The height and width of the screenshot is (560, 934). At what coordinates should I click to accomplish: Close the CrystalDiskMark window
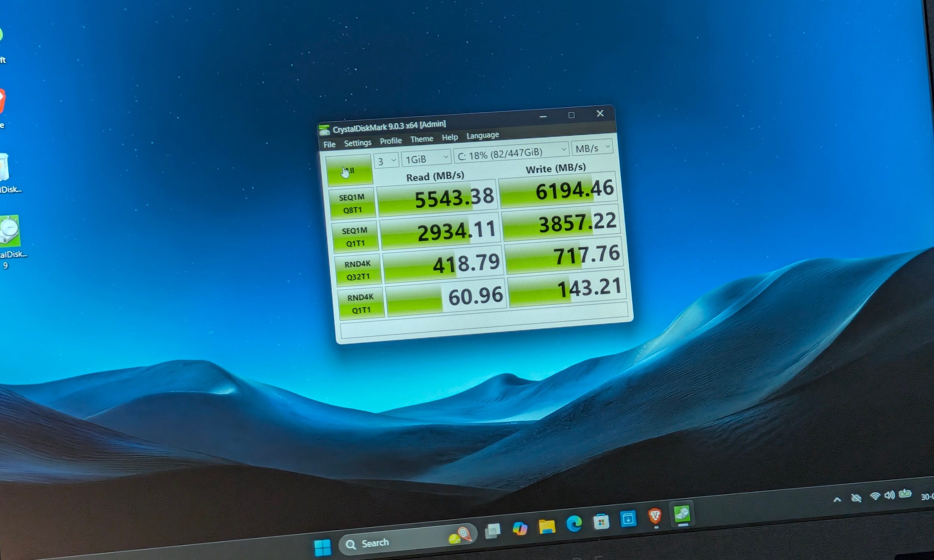coord(600,113)
